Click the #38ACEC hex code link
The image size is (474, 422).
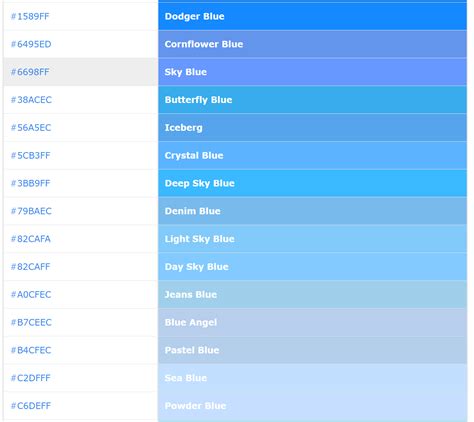click(x=31, y=100)
